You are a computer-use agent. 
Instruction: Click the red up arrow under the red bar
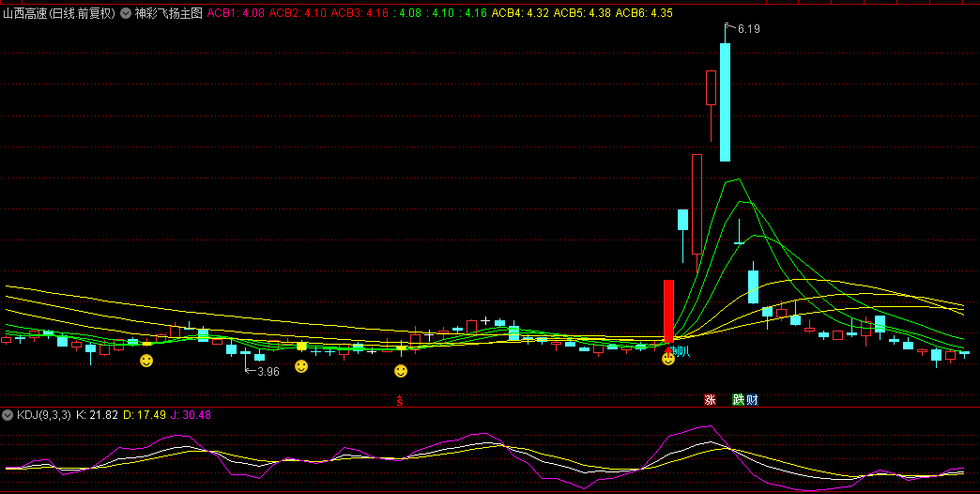pyautogui.click(x=667, y=350)
